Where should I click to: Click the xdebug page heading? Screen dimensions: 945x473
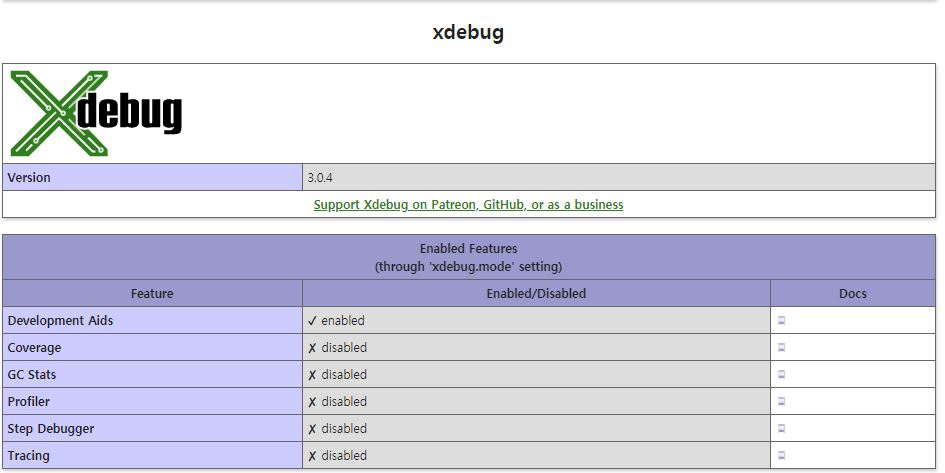click(468, 32)
